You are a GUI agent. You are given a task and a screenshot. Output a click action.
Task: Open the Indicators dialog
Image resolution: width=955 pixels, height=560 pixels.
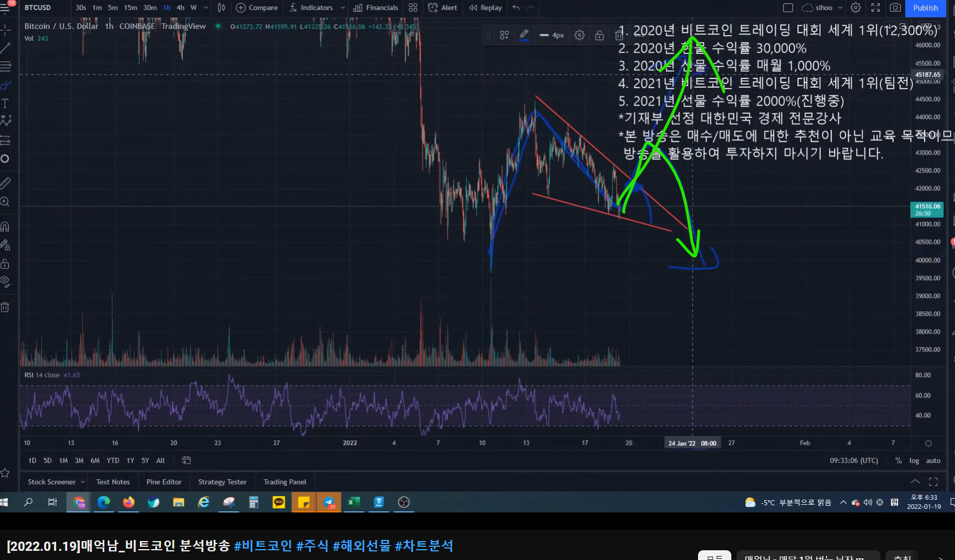[x=311, y=7]
